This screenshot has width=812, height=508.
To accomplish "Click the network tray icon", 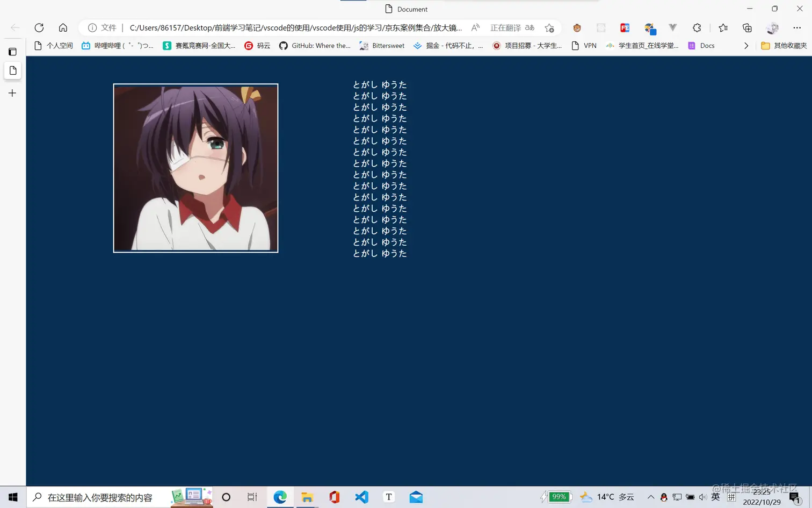I will pos(677,497).
